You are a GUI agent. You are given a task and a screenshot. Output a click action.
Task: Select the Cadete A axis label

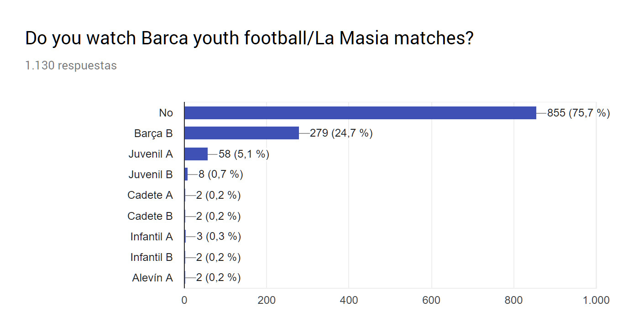coord(150,195)
